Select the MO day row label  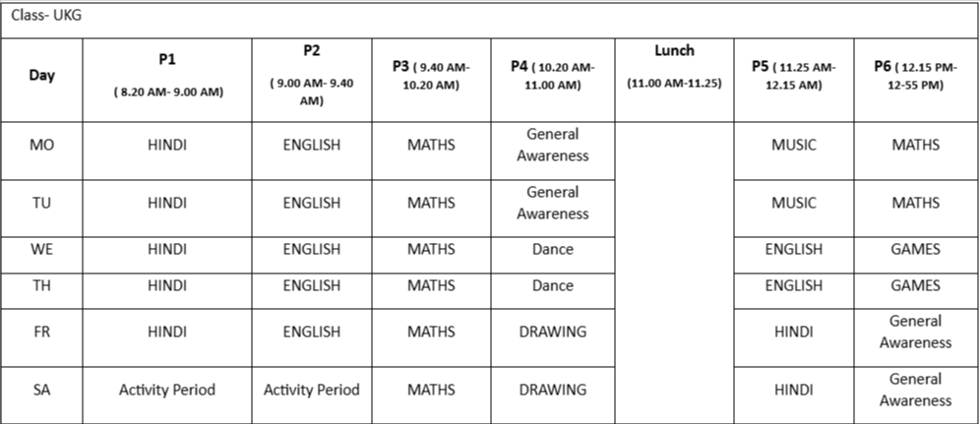point(41,146)
